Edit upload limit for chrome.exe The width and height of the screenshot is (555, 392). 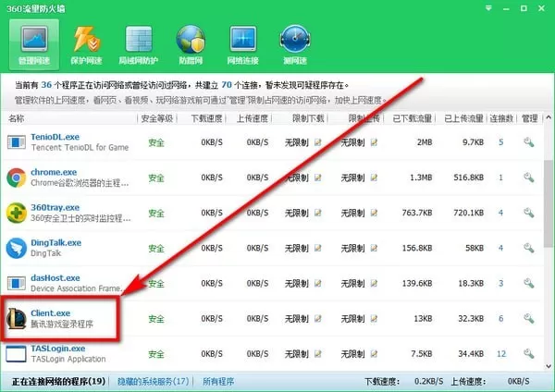pos(374,178)
